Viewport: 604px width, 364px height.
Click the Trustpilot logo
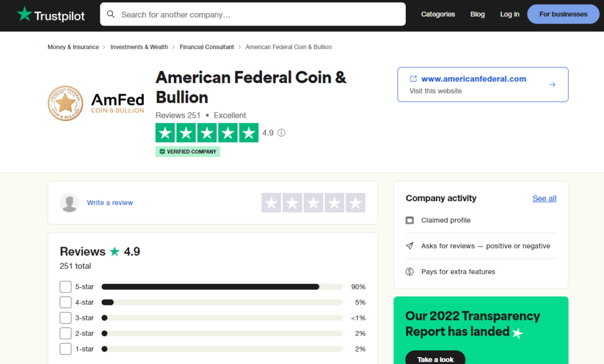click(x=51, y=15)
